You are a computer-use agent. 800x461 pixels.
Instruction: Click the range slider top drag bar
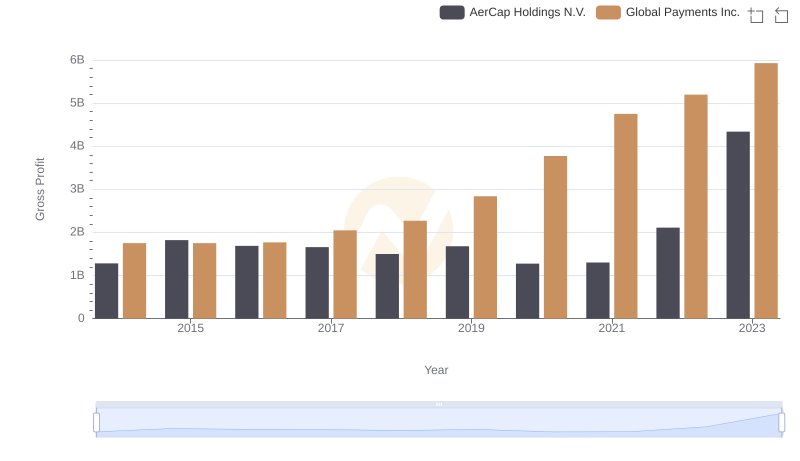coord(439,404)
